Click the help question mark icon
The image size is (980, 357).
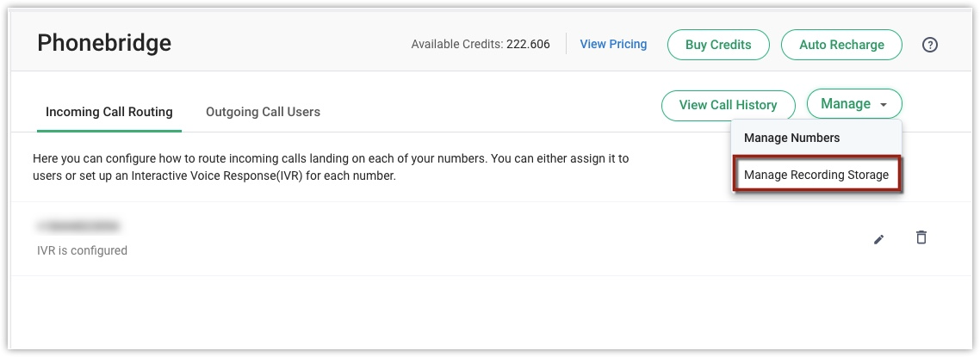(929, 45)
